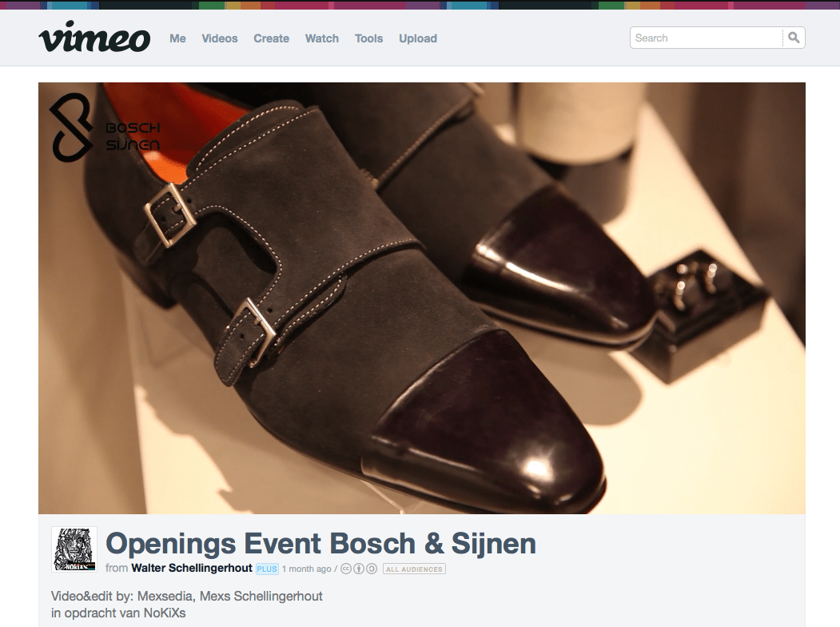Click the attribution person license icon
Image resolution: width=840 pixels, height=627 pixels.
[x=359, y=569]
